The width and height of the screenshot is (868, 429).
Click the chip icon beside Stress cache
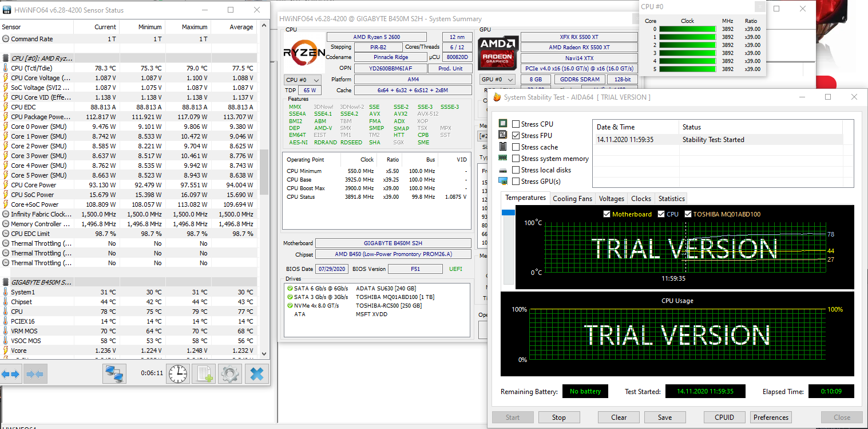(503, 147)
